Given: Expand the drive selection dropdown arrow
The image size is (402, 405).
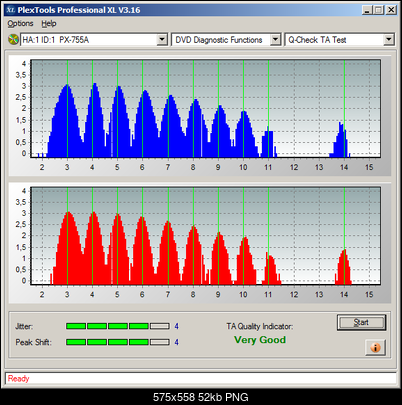Looking at the screenshot, I should coord(162,40).
